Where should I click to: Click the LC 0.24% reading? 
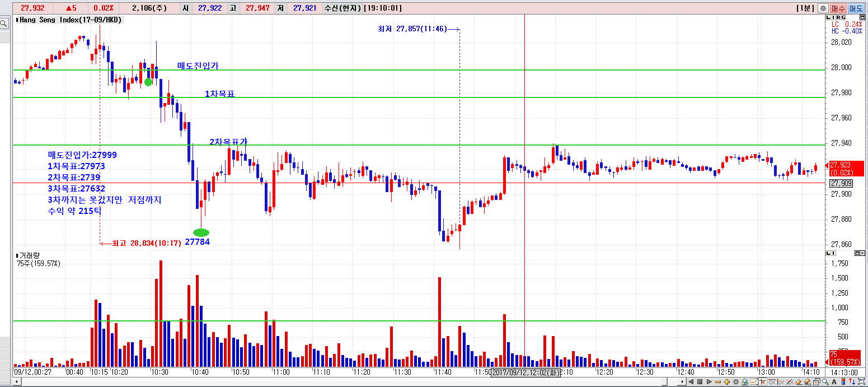pyautogui.click(x=847, y=24)
